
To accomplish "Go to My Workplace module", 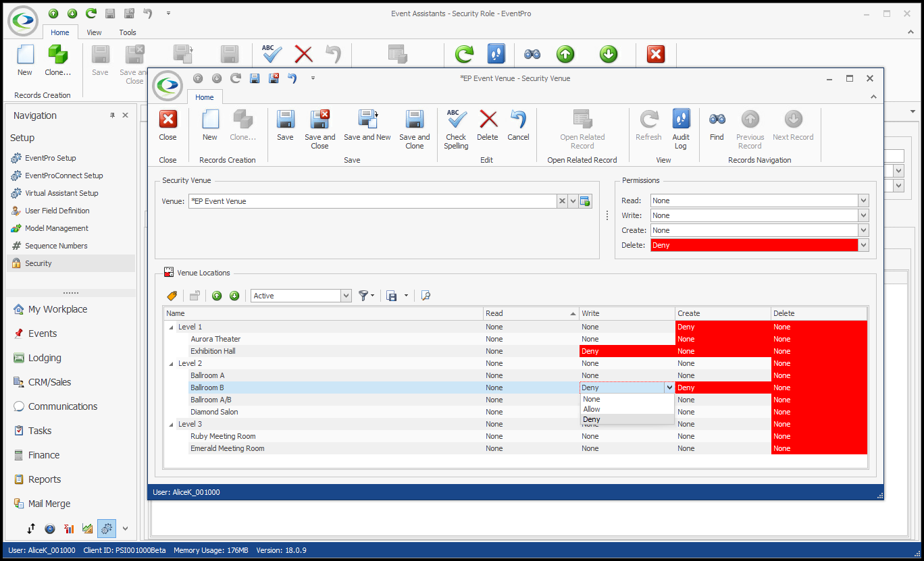I will coord(57,309).
